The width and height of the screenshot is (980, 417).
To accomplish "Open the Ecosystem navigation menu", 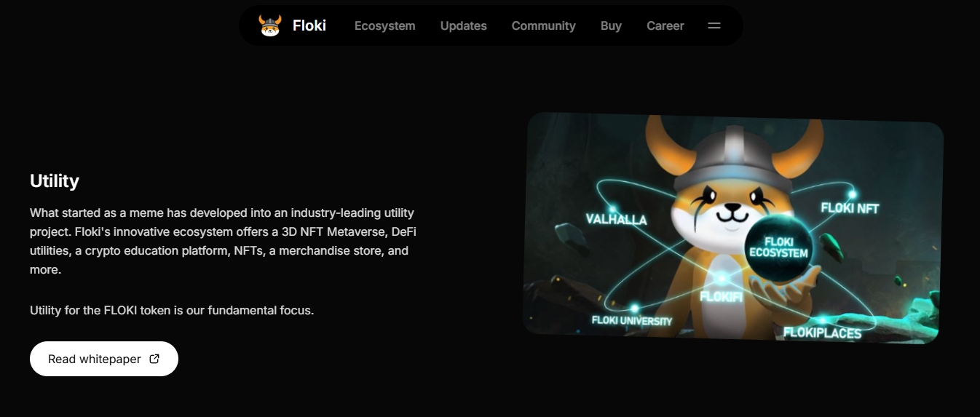I will point(385,25).
